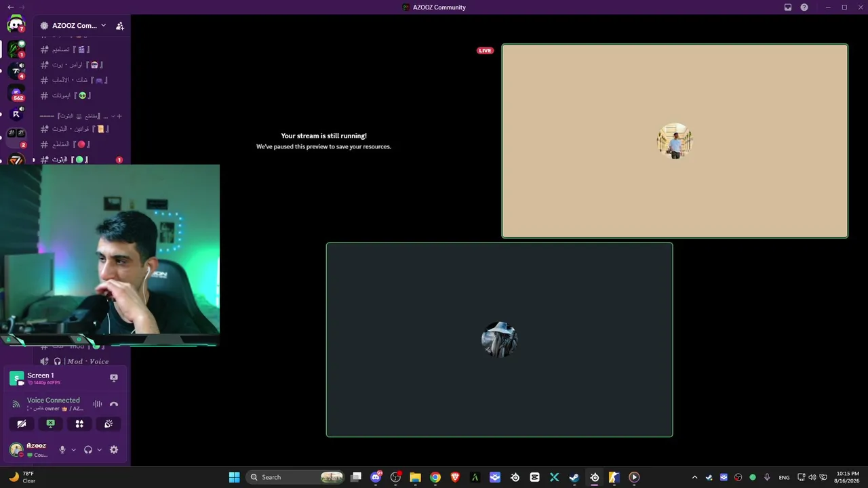Open Discord from the Windows taskbar

tap(376, 477)
